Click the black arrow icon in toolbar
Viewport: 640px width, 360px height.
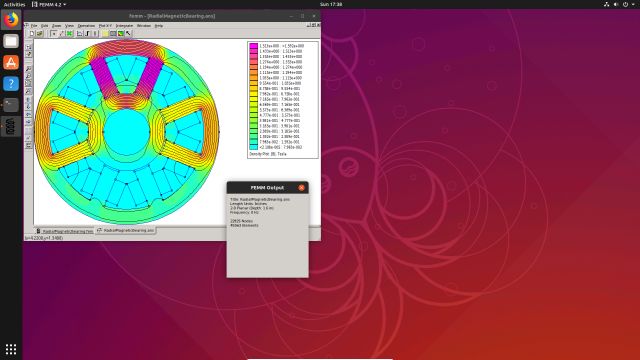128,33
